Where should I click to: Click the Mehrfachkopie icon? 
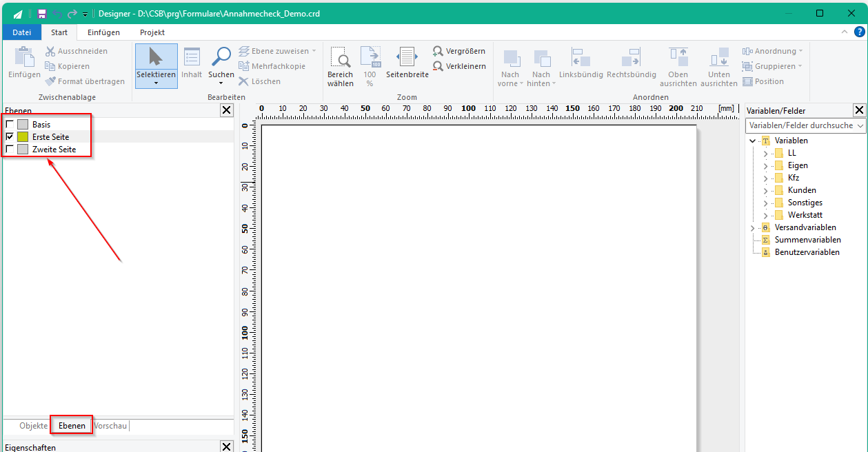point(243,66)
